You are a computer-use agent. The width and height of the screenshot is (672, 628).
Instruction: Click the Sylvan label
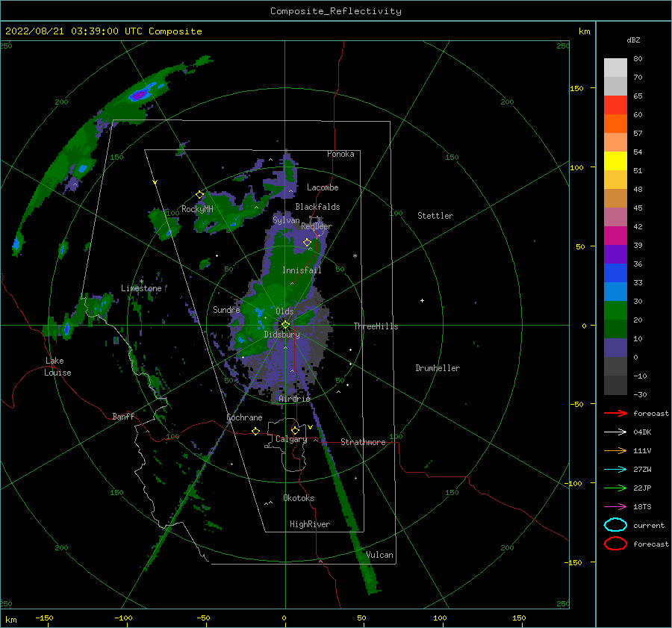pyautogui.click(x=286, y=220)
